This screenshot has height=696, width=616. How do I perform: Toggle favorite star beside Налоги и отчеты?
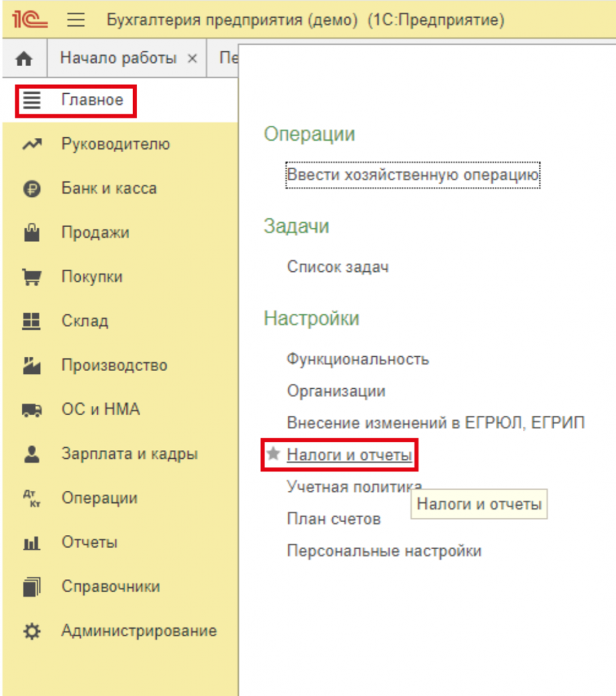(273, 455)
